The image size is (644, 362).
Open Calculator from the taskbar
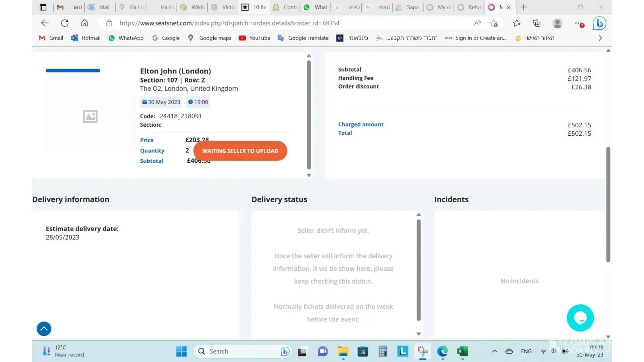click(x=383, y=351)
